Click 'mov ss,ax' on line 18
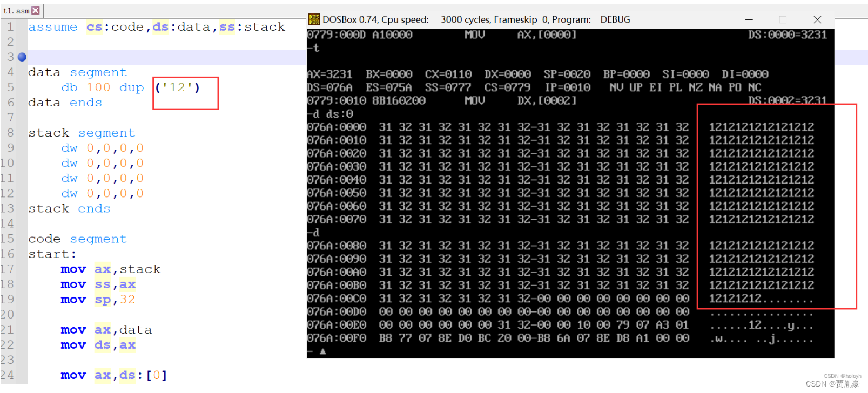 [x=98, y=284]
